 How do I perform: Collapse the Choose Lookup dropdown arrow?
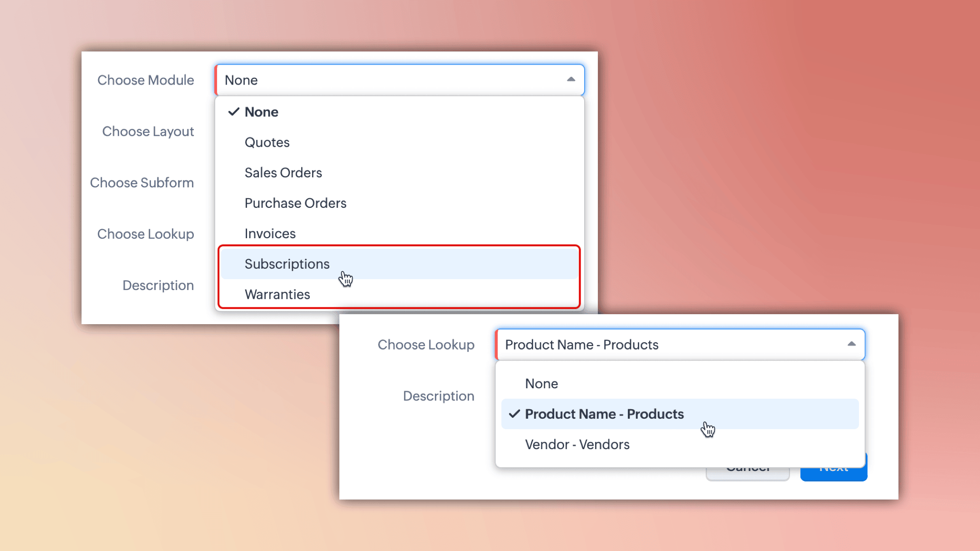pyautogui.click(x=851, y=344)
